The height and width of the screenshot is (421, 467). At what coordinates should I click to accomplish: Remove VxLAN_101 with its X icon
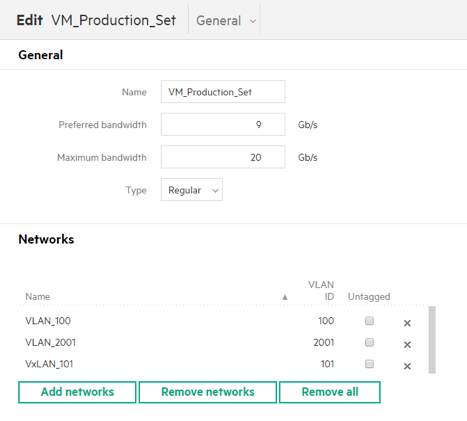point(407,366)
